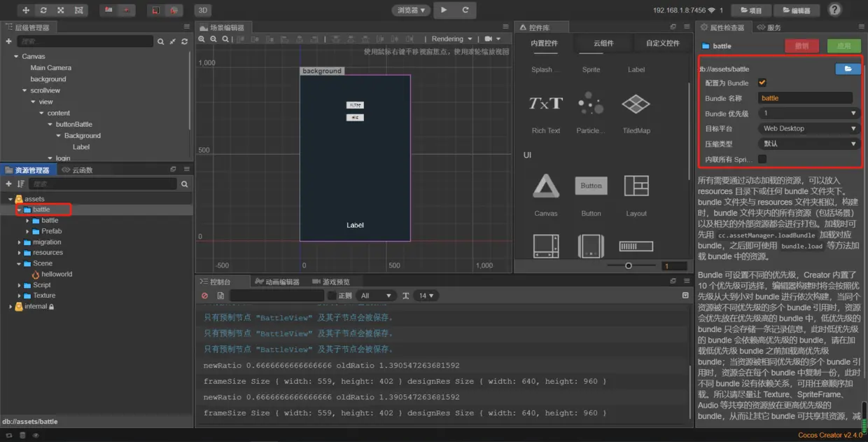Uncheck the 配置为 Bundle checkbox
Screen dimensions: 868x442
click(x=762, y=83)
